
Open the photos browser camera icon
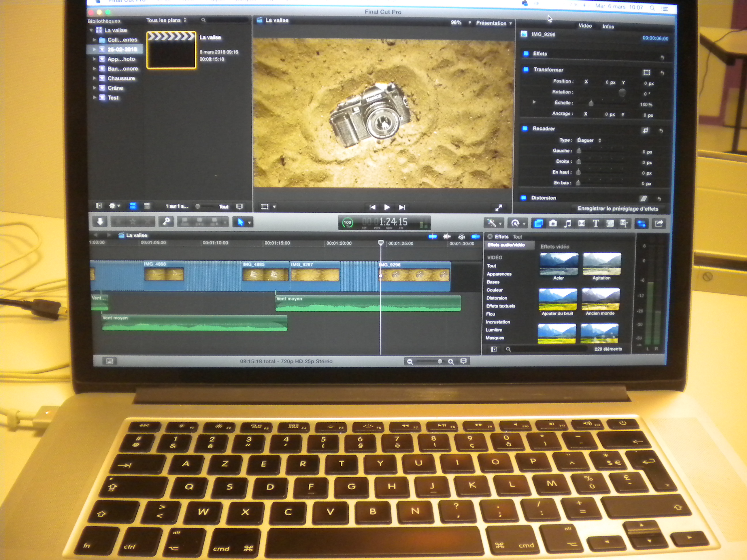tap(553, 223)
